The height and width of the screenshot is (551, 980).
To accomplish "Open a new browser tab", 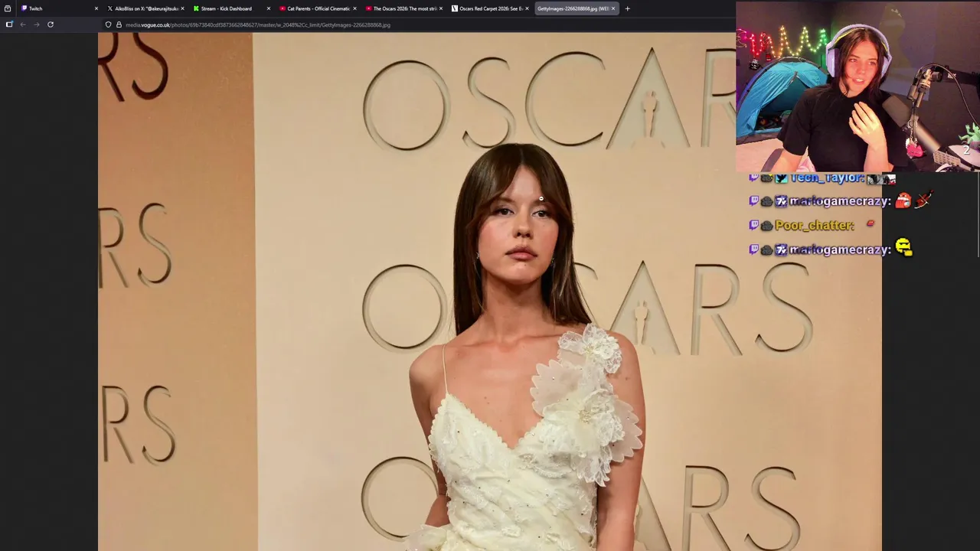I will pos(628,8).
